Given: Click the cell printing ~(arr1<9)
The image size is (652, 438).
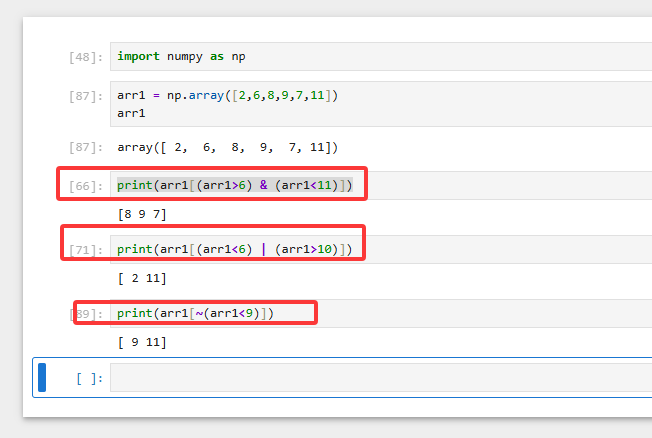Looking at the screenshot, I should (380, 313).
